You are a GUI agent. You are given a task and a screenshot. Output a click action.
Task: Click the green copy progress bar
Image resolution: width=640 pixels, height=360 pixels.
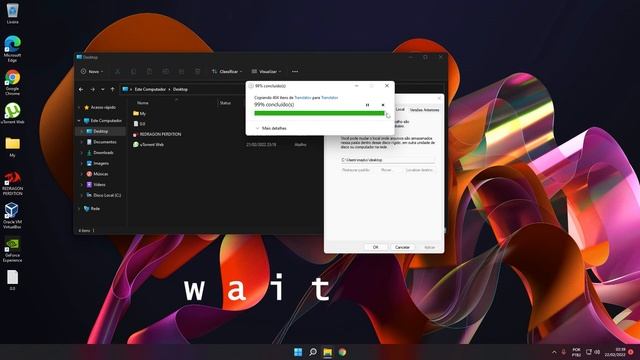click(319, 113)
